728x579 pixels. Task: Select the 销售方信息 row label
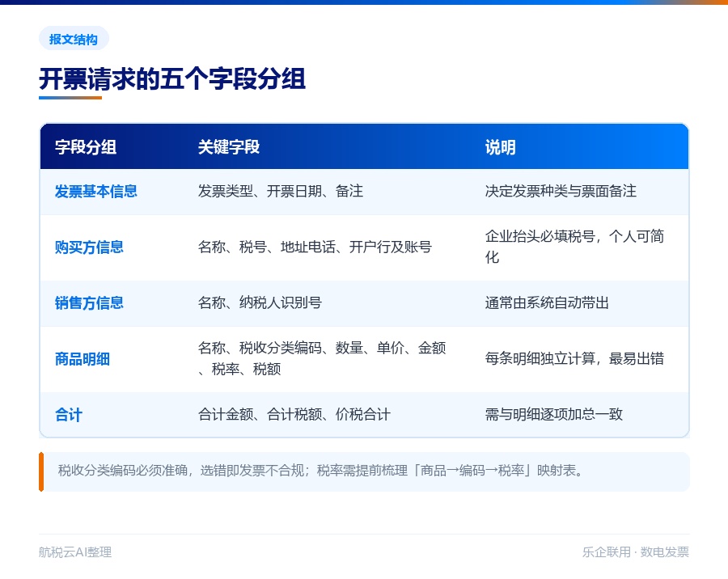click(89, 302)
